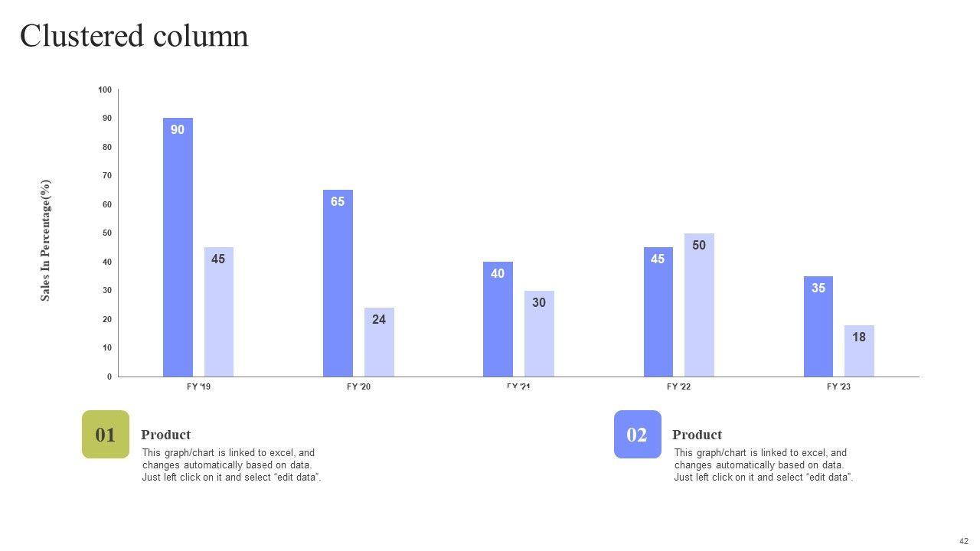Viewport: 980px width, 551px height.
Task: Click the slide page number 42
Action: tap(963, 541)
